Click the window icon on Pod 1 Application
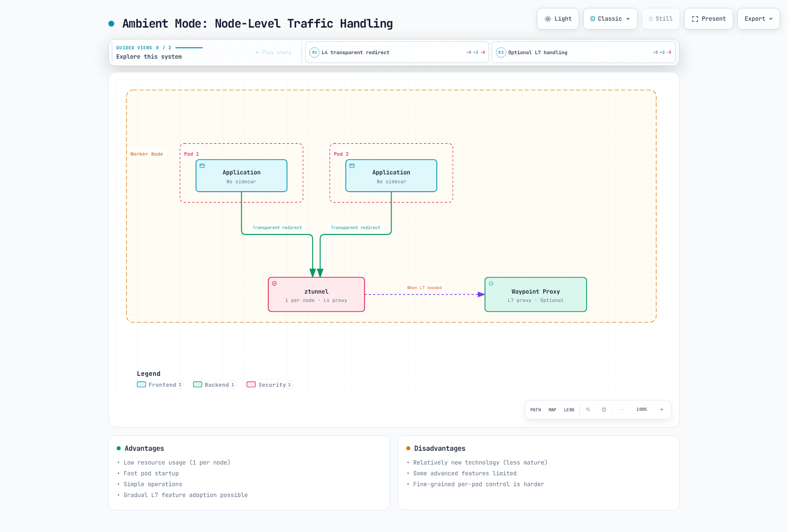 202,166
